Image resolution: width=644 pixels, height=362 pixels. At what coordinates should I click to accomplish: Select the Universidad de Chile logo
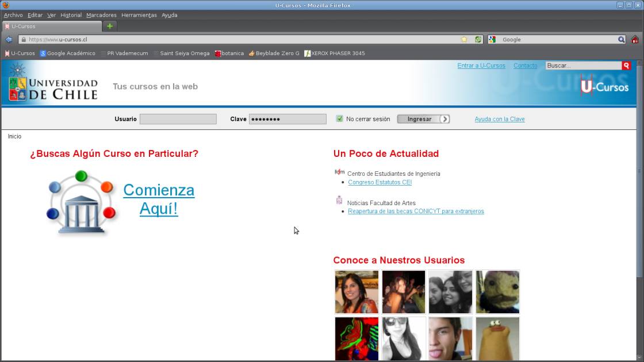point(52,86)
